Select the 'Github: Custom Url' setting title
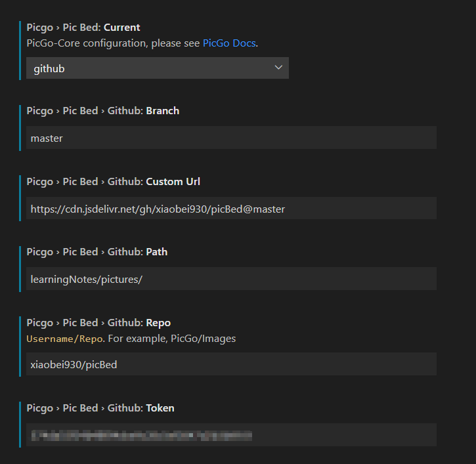 [113, 182]
